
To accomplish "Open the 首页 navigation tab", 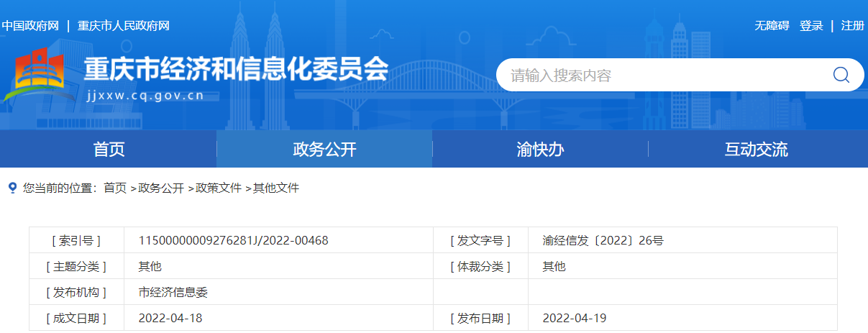I will [x=109, y=150].
